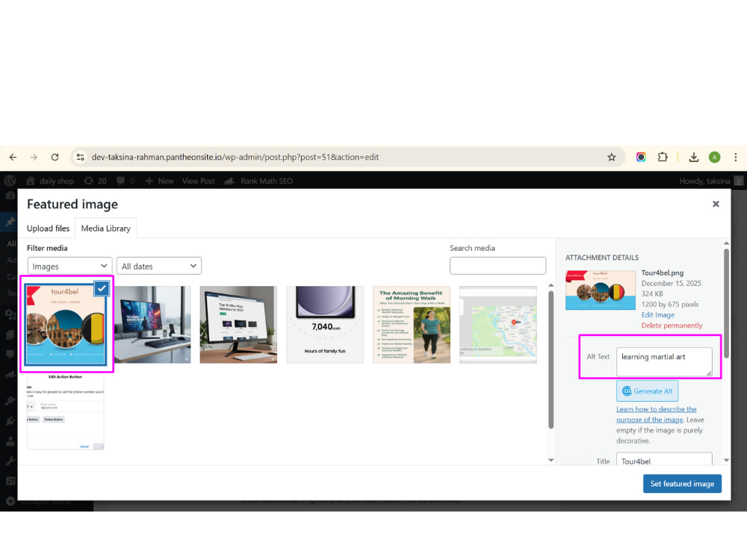Viewport: 747px width, 560px height.
Task: Open the green profile avatar
Action: coord(715,157)
